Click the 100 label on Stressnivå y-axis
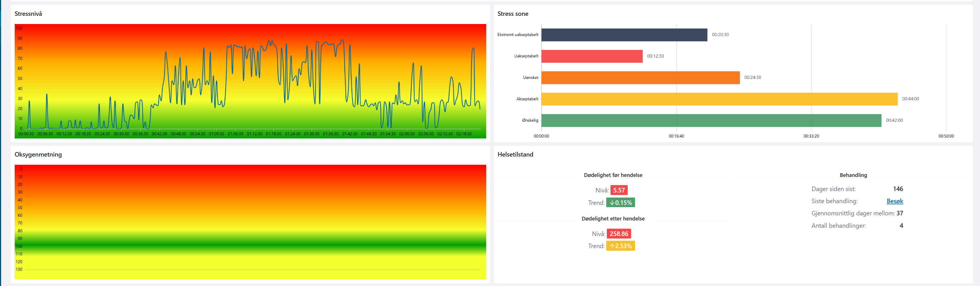Viewport: 980px width, 286px height. (x=19, y=29)
